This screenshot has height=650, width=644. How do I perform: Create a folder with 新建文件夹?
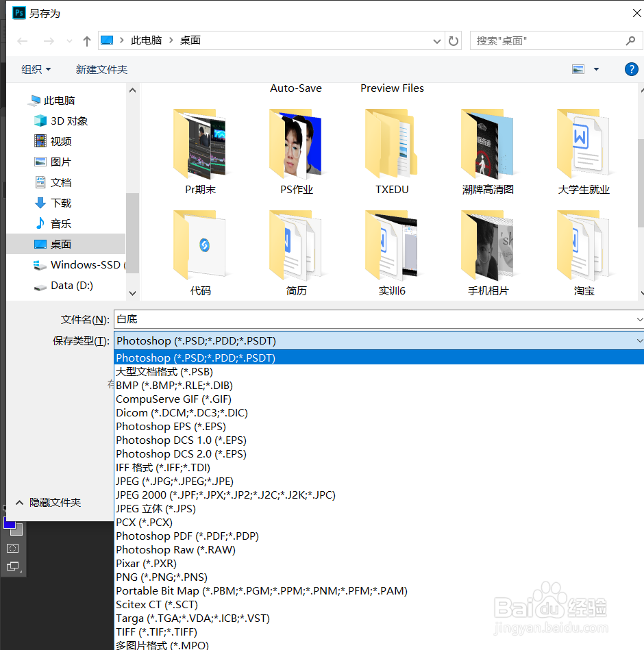tap(101, 70)
